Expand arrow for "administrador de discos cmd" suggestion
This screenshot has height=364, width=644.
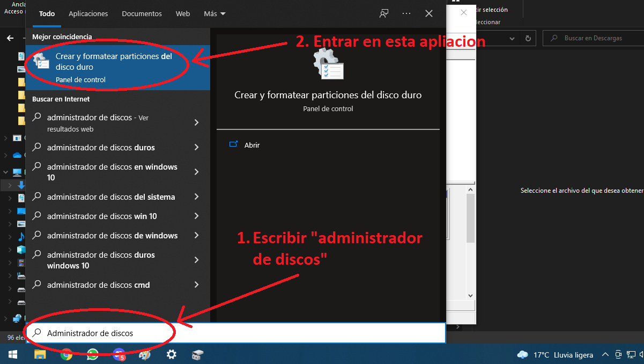click(196, 285)
